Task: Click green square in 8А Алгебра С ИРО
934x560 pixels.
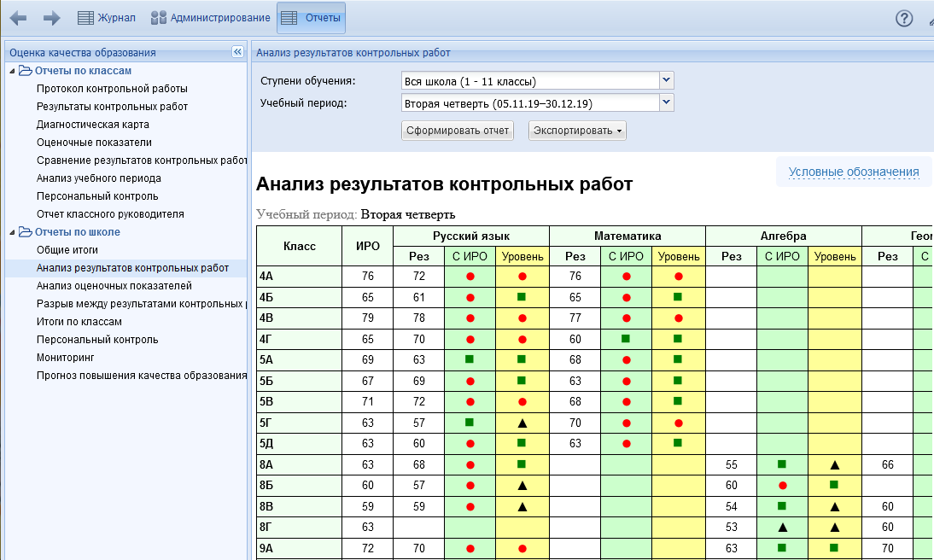Action: point(782,464)
